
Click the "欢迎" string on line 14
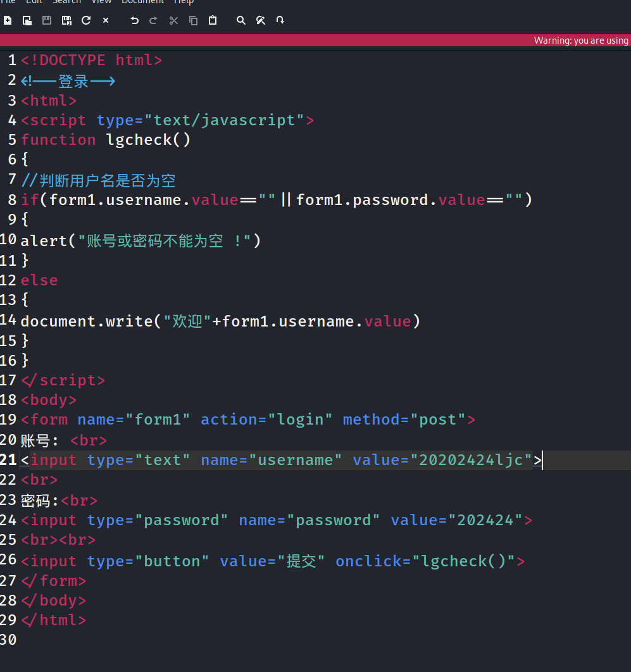coord(187,321)
